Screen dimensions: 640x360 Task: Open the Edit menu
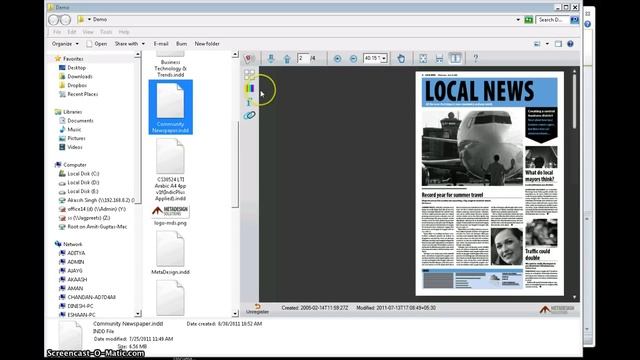tap(72, 32)
